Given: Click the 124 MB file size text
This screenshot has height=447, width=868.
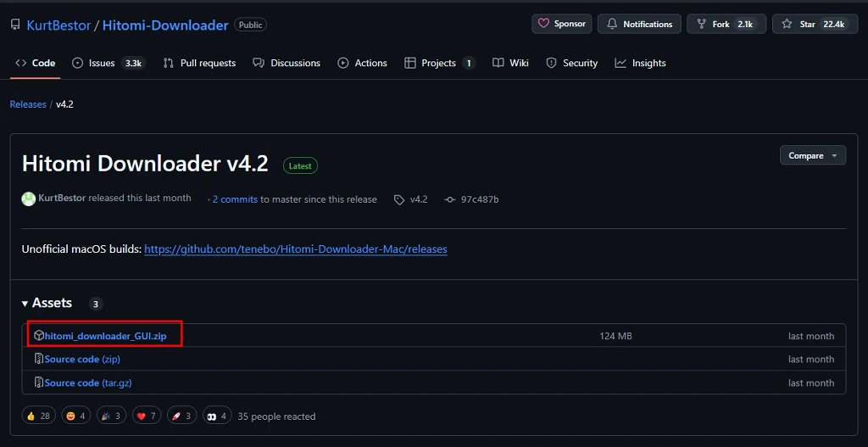Looking at the screenshot, I should point(615,336).
